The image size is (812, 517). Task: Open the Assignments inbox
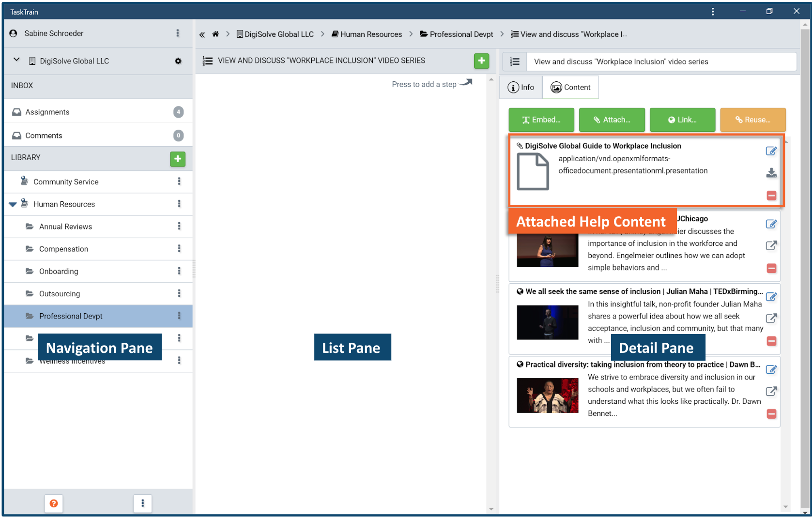98,112
